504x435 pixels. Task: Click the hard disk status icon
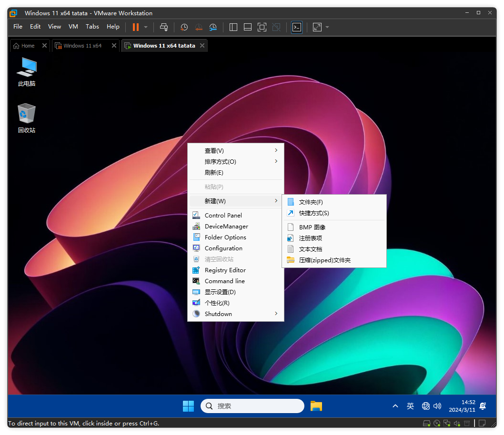coord(426,423)
